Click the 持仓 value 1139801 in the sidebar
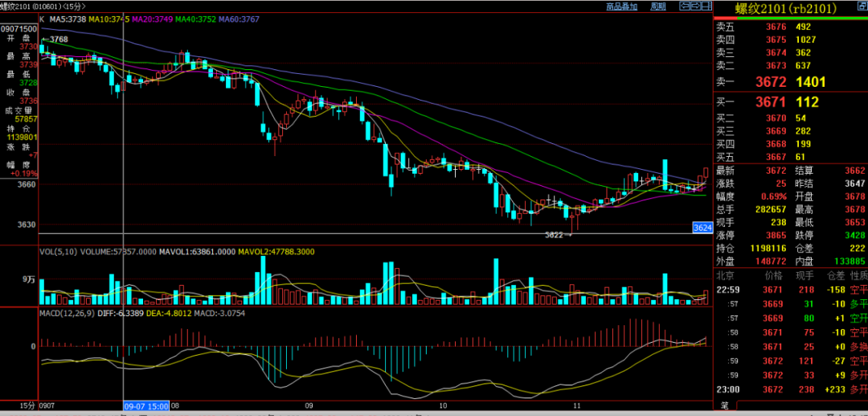This screenshot has width=868, height=416. click(23, 137)
